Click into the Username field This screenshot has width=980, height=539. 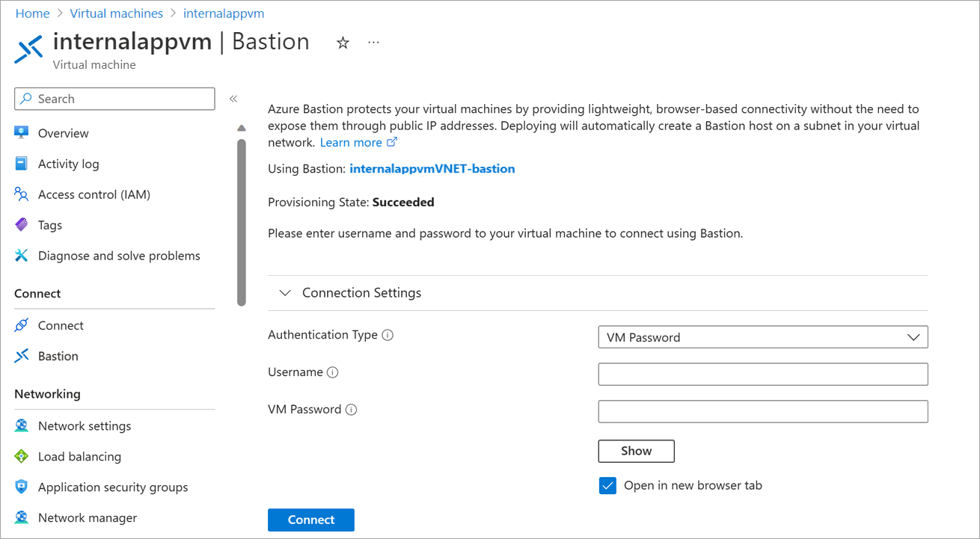tap(763, 374)
